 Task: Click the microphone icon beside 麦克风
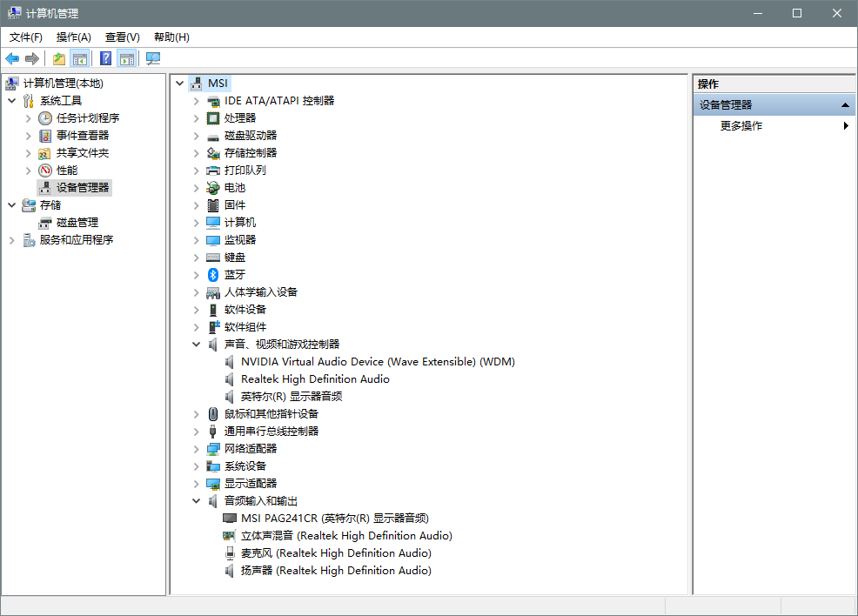pos(230,553)
